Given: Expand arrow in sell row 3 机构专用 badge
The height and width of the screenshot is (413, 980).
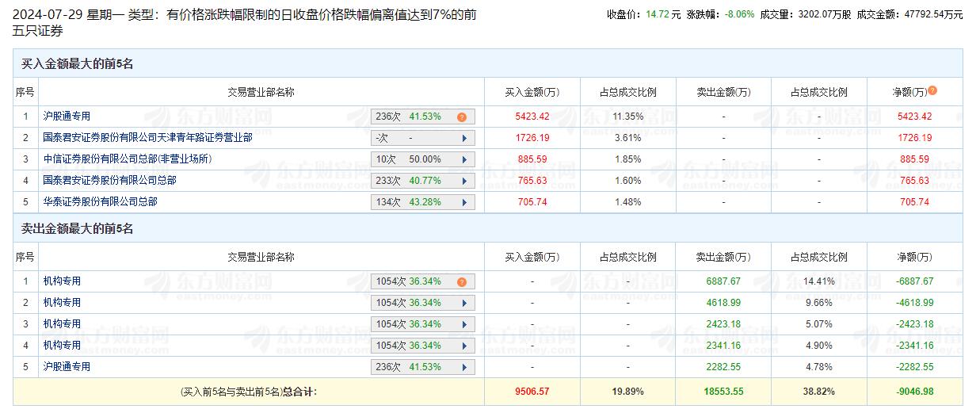Looking at the screenshot, I should click(464, 324).
